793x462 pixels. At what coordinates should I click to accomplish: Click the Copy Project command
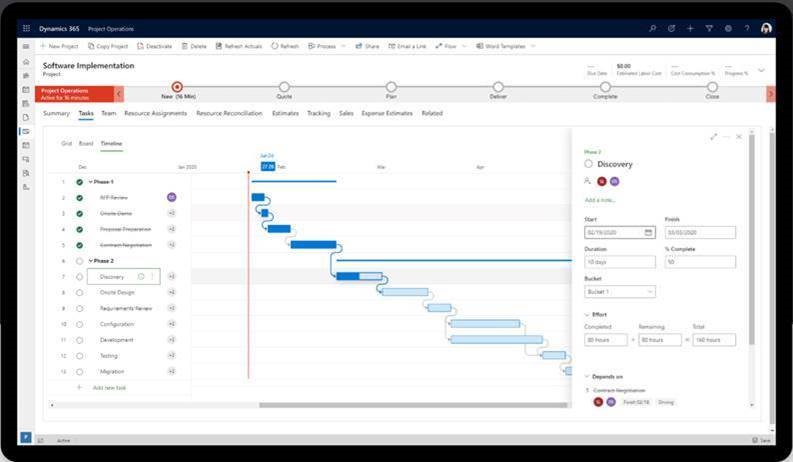[x=108, y=46]
